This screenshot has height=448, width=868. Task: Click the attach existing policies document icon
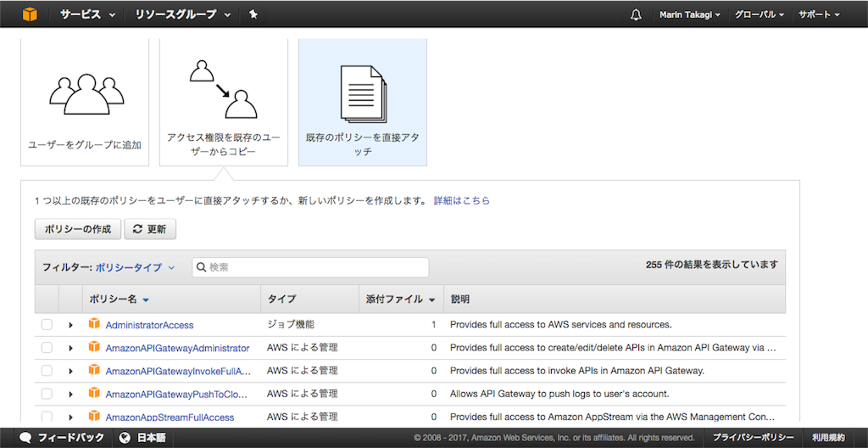coord(363,93)
